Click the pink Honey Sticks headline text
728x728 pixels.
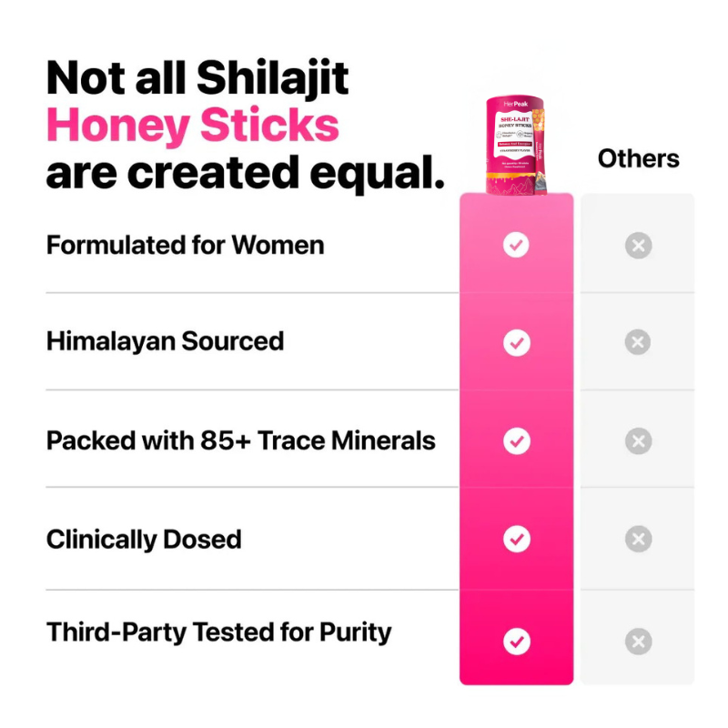(192, 126)
